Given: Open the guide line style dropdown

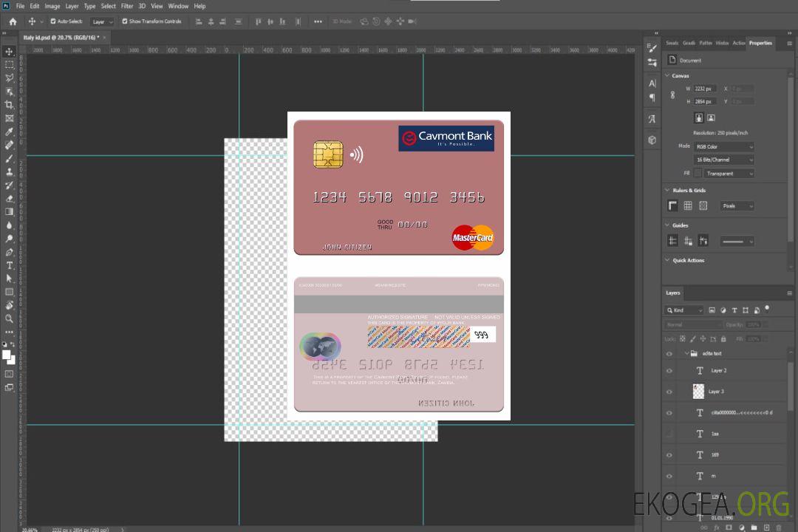Looking at the screenshot, I should (x=737, y=242).
